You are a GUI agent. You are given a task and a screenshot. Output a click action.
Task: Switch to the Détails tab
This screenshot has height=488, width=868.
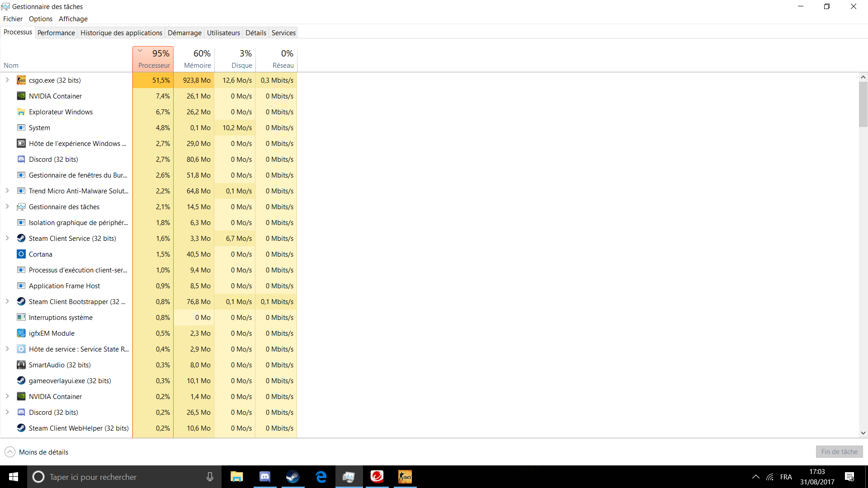click(256, 33)
